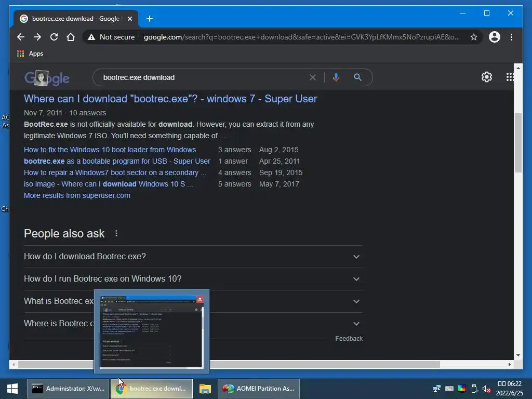
Task: Open bootrec.exe as a bootable program link
Action: (117, 161)
